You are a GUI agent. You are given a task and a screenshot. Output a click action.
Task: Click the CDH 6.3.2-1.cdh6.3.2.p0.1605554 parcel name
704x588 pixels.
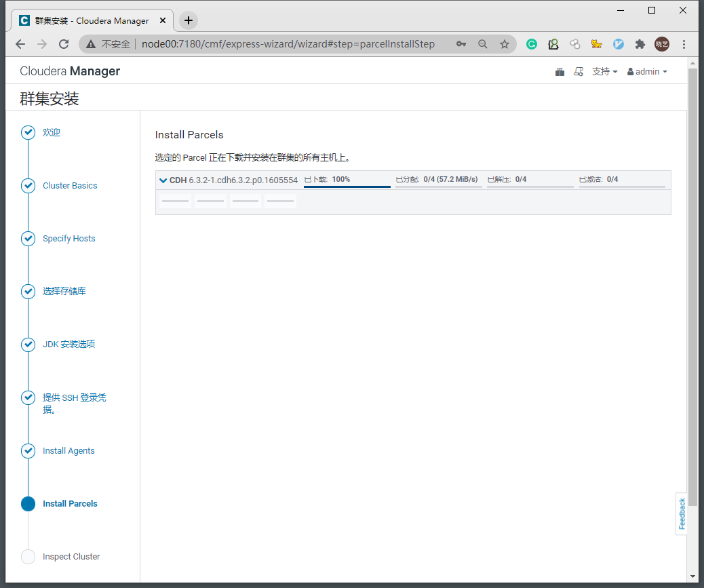233,180
